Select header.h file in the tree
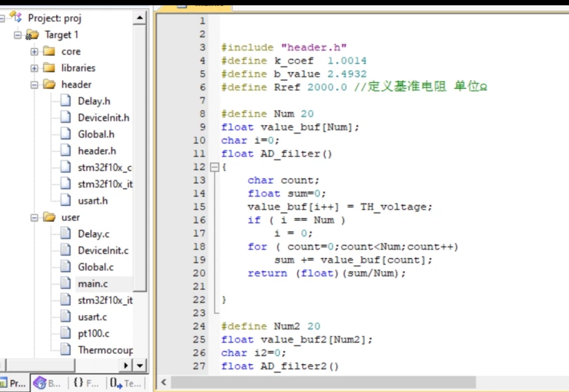569x392 pixels. (x=97, y=151)
